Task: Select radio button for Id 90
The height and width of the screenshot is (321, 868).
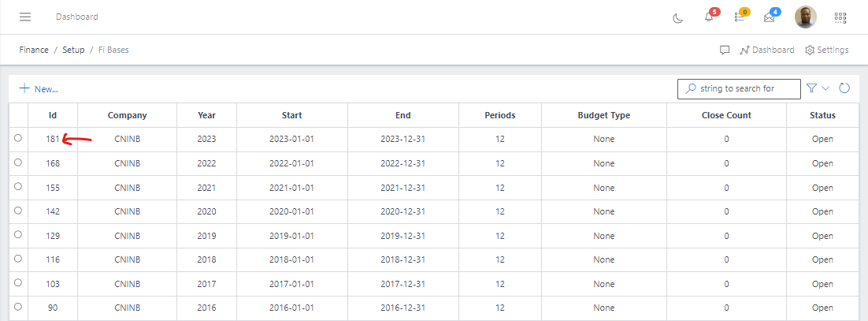Action: 17,307
